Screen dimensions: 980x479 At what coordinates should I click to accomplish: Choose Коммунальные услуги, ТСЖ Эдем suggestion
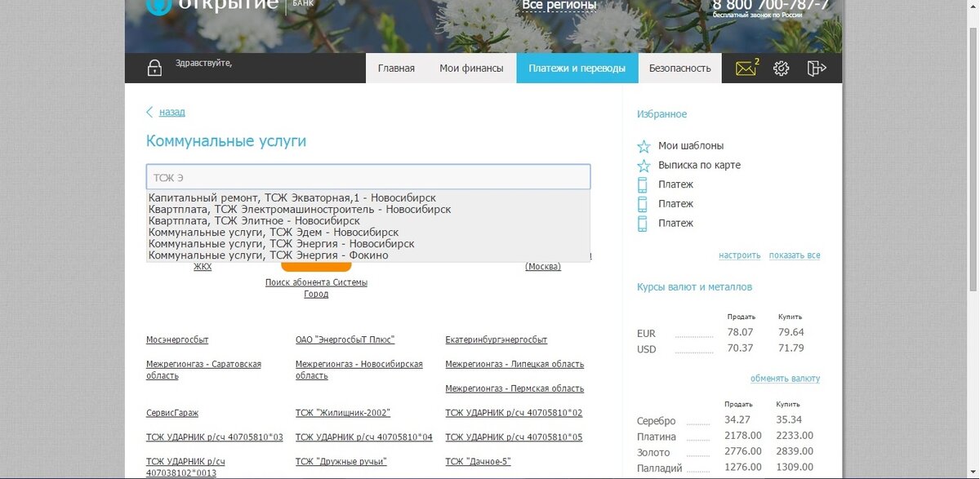click(x=368, y=233)
